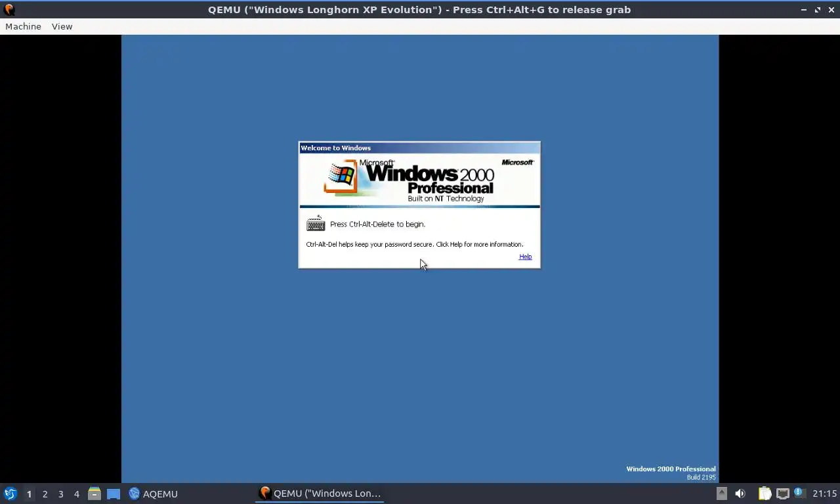Open the file manager taskbar icon

[x=94, y=493]
